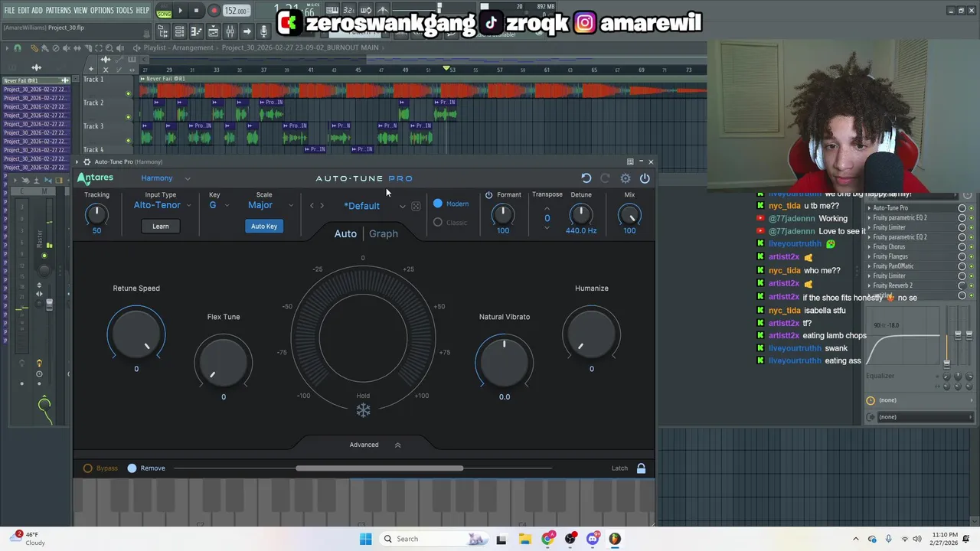This screenshot has height=551, width=980.
Task: Go to the next Auto-Tune preset
Action: tap(322, 206)
